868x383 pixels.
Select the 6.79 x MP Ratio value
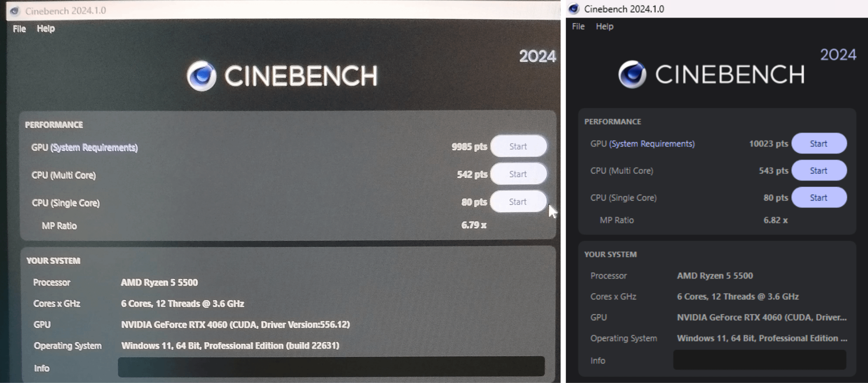pyautogui.click(x=474, y=225)
